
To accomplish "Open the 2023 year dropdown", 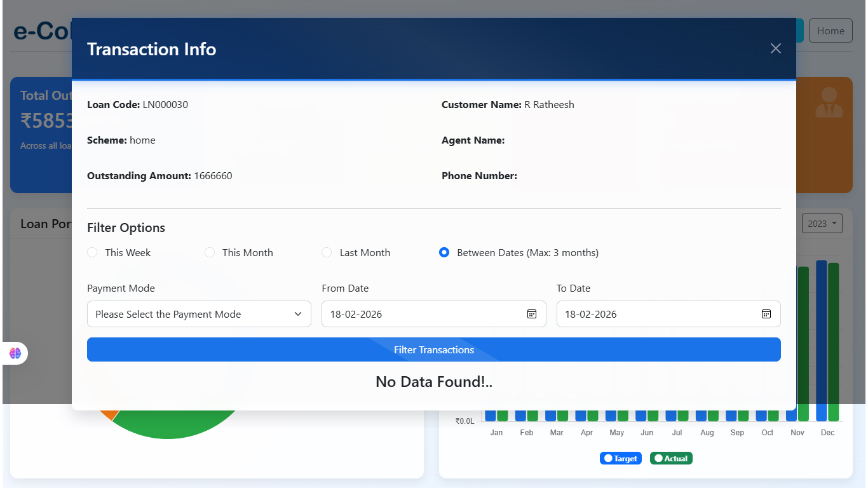I will [822, 224].
